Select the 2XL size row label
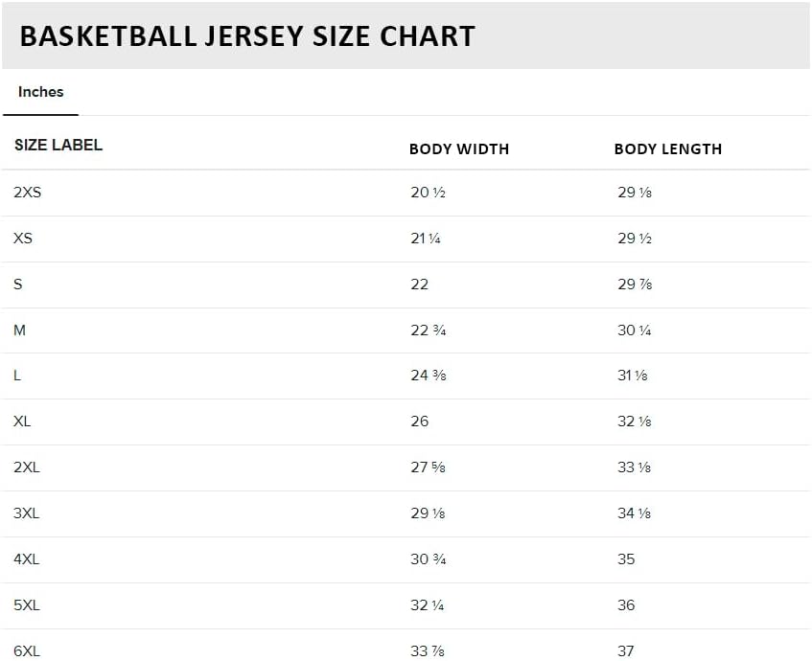 [x=27, y=467]
